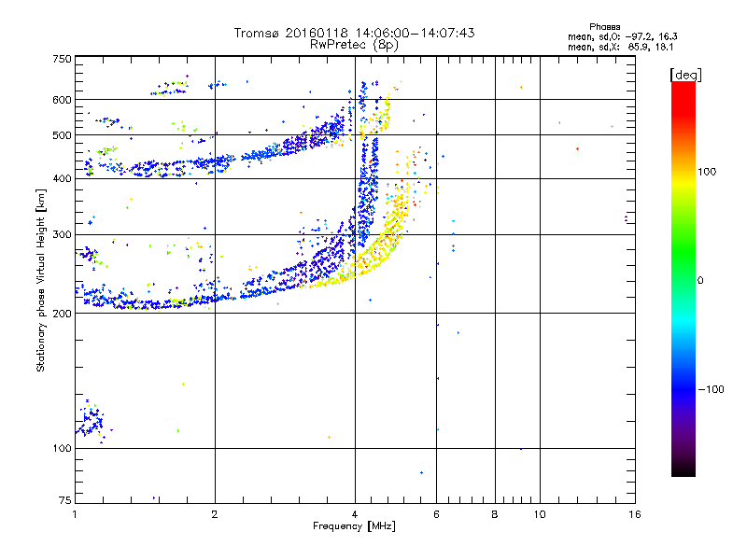The height and width of the screenshot is (560, 747).
Task: Click the y-axis tick label "200"
Action: tap(62, 314)
